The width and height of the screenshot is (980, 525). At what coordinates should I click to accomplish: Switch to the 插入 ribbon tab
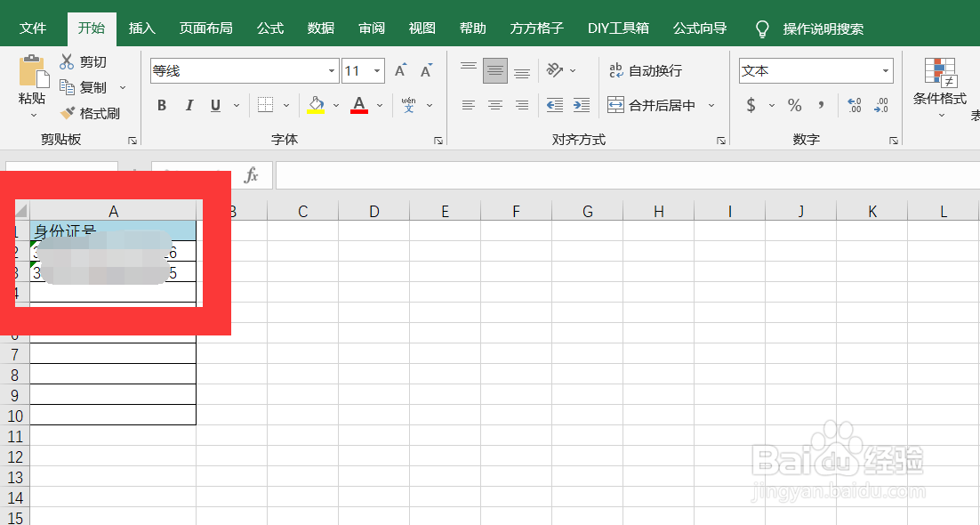click(141, 28)
